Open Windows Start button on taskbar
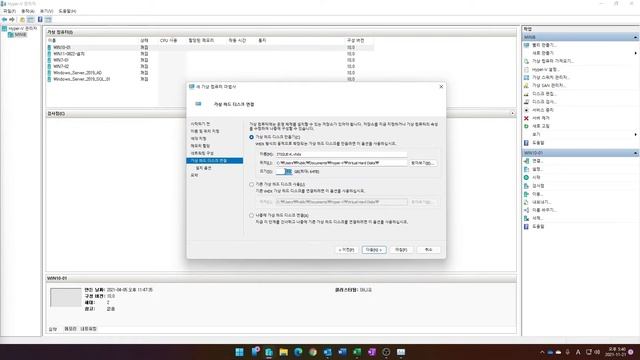Image resolution: width=640 pixels, height=360 pixels. tap(240, 352)
